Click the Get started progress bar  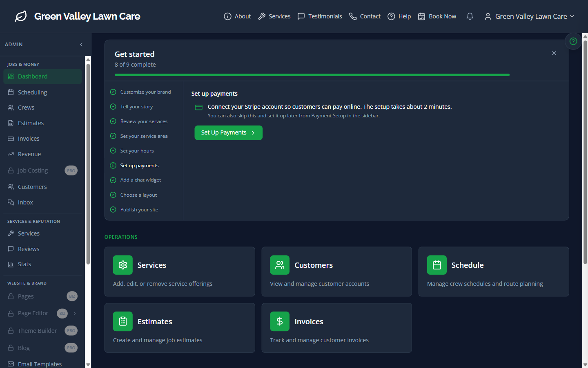(x=312, y=75)
